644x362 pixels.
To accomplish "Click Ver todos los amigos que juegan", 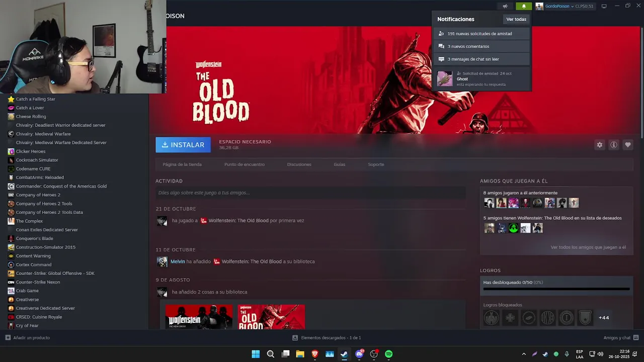I will [588, 247].
